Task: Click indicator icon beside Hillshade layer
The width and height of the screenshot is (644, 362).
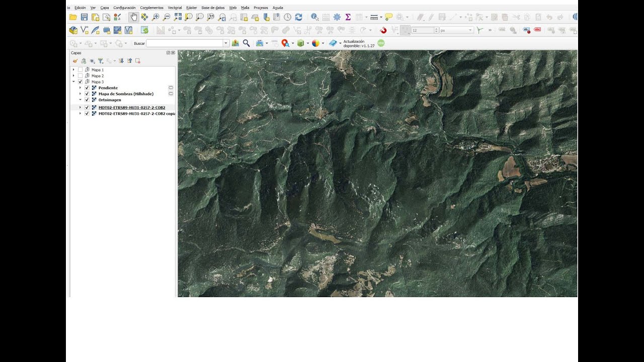Action: coord(171,94)
